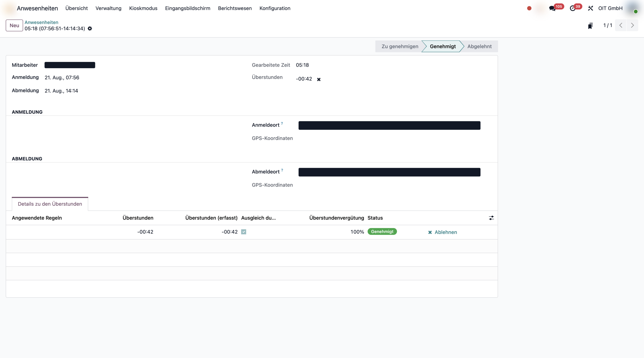The image size is (644, 358).
Task: Open the Verwaltung menu
Action: pos(108,8)
